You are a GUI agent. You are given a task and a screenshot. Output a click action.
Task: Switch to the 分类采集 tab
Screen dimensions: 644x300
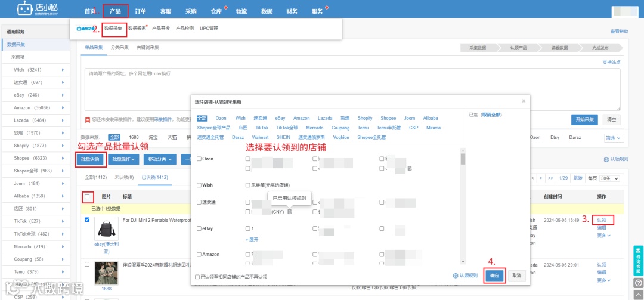(119, 47)
